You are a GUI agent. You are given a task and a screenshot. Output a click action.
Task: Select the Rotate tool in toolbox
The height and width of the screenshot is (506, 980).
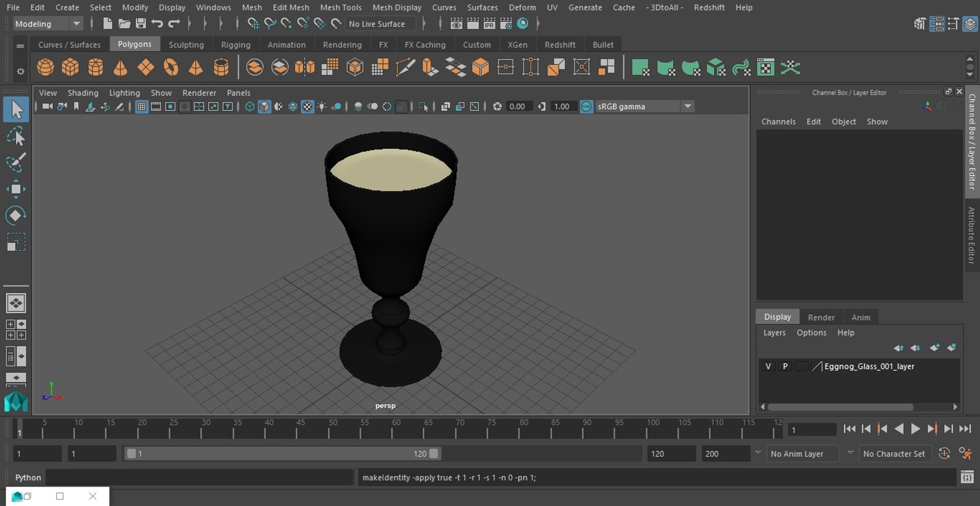pyautogui.click(x=16, y=215)
